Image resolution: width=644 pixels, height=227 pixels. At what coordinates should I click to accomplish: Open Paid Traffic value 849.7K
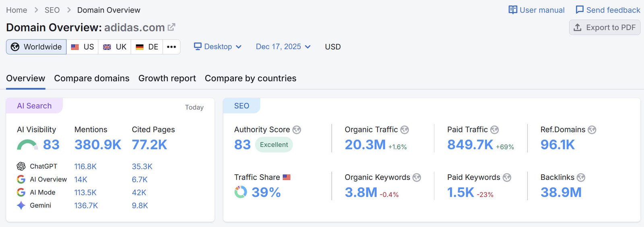click(470, 144)
